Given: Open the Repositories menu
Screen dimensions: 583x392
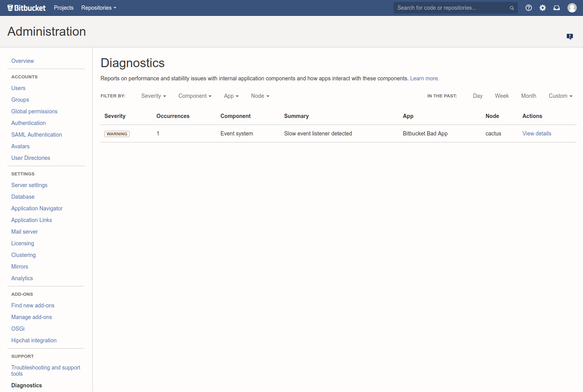Looking at the screenshot, I should click(99, 8).
